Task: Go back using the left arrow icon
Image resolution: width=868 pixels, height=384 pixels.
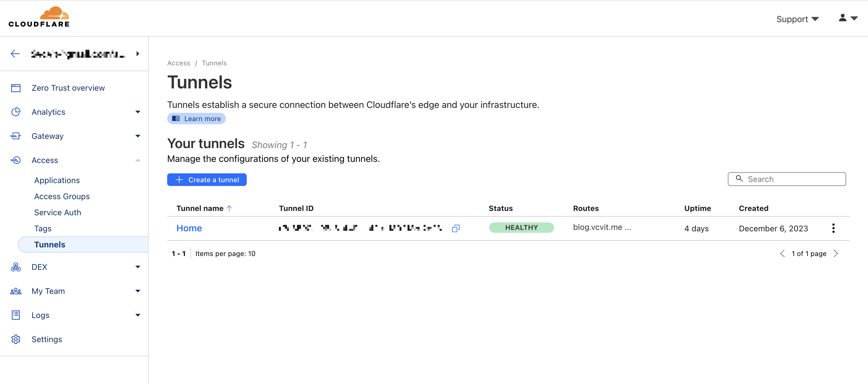Action: pos(15,54)
